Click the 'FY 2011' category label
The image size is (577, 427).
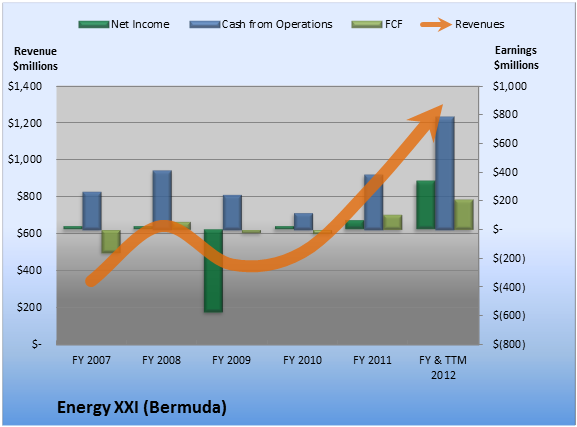[x=372, y=360]
